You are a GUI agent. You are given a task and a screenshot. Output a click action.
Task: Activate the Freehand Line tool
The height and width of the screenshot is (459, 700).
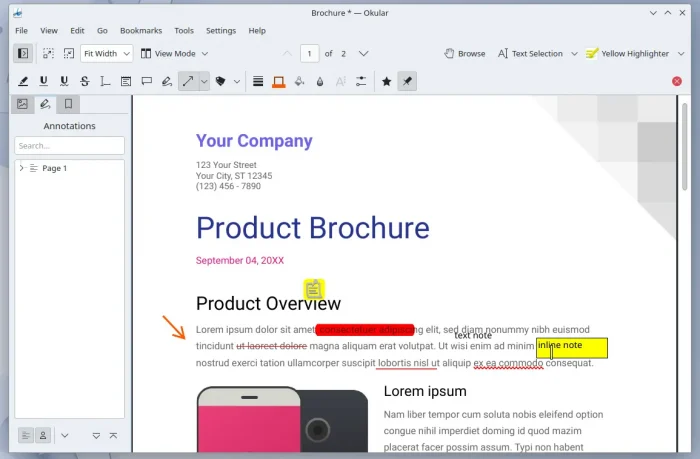(x=166, y=81)
